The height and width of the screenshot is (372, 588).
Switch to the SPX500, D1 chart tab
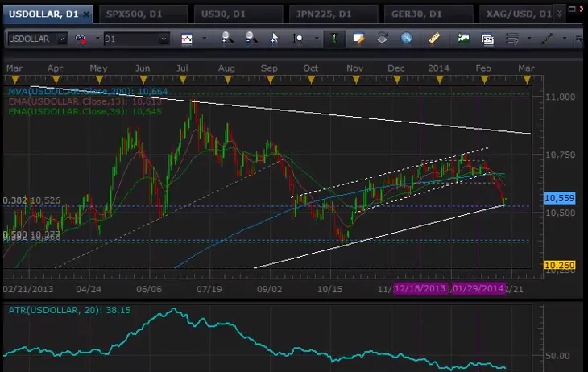pos(143,14)
